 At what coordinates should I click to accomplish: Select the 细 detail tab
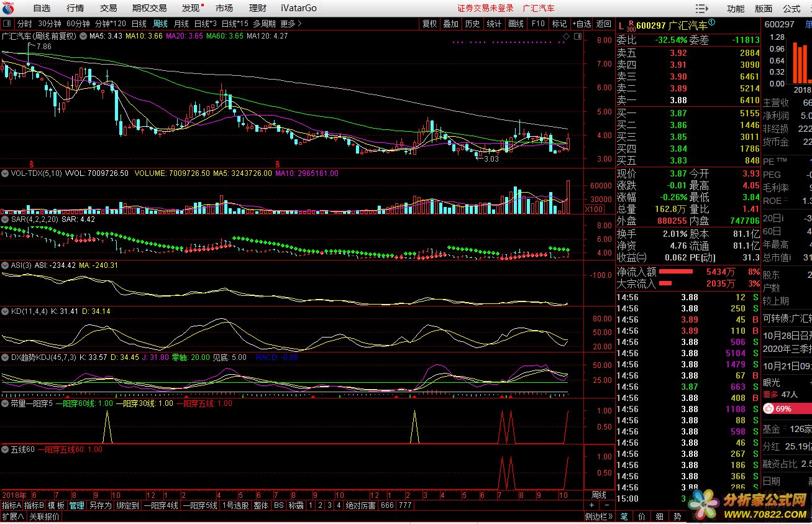point(660,517)
